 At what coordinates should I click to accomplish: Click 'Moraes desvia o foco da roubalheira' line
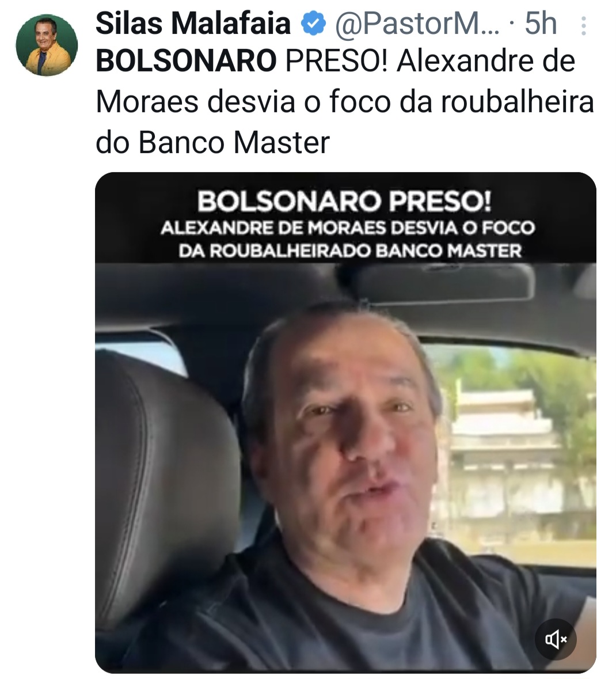tap(345, 102)
